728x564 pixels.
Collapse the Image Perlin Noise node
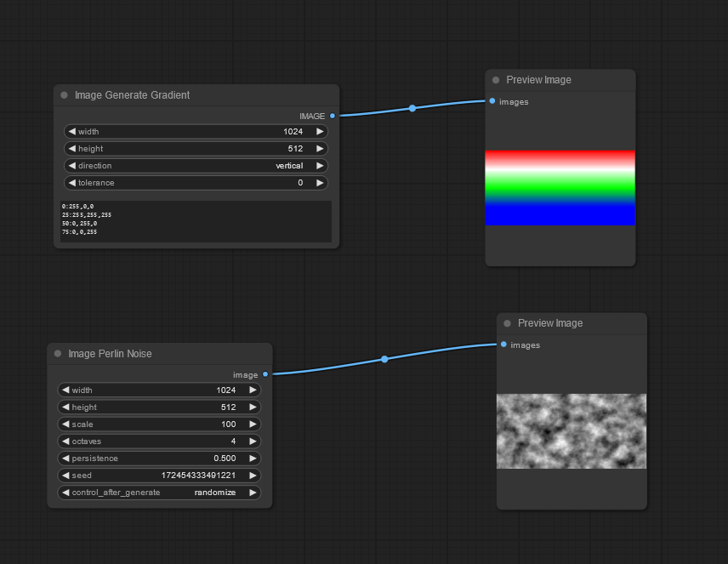[57, 354]
